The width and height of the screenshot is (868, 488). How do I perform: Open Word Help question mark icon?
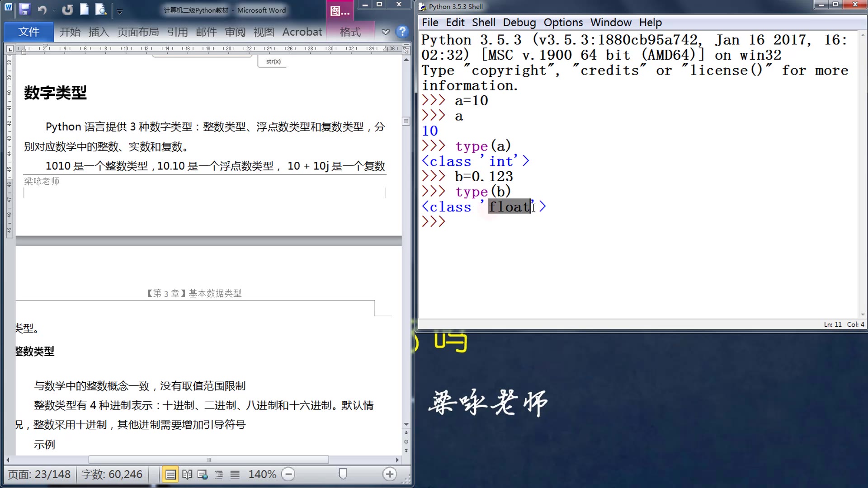(402, 32)
